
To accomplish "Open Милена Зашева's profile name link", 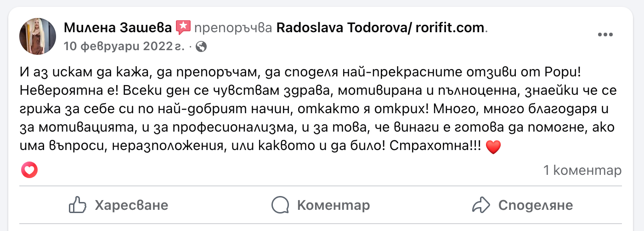I will point(118,28).
